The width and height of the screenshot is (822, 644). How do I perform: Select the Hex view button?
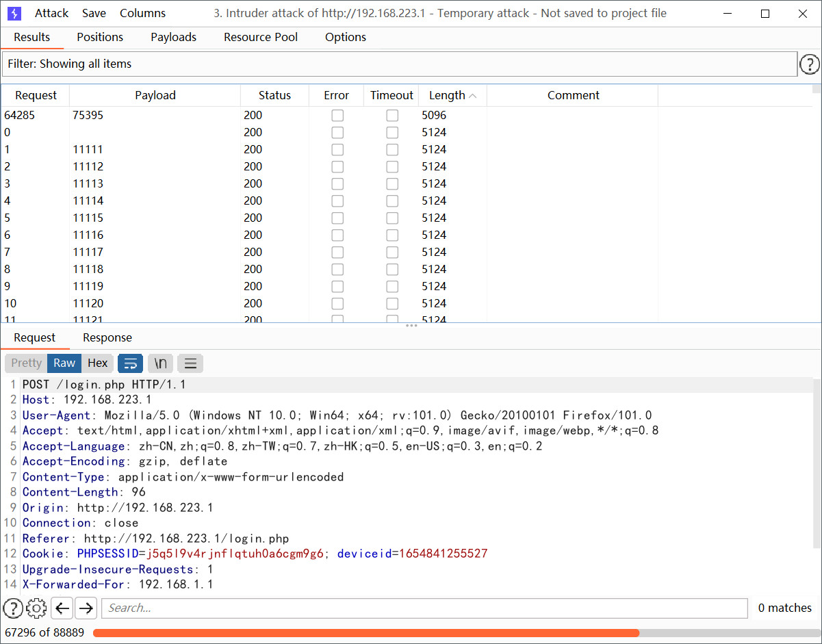coord(98,363)
